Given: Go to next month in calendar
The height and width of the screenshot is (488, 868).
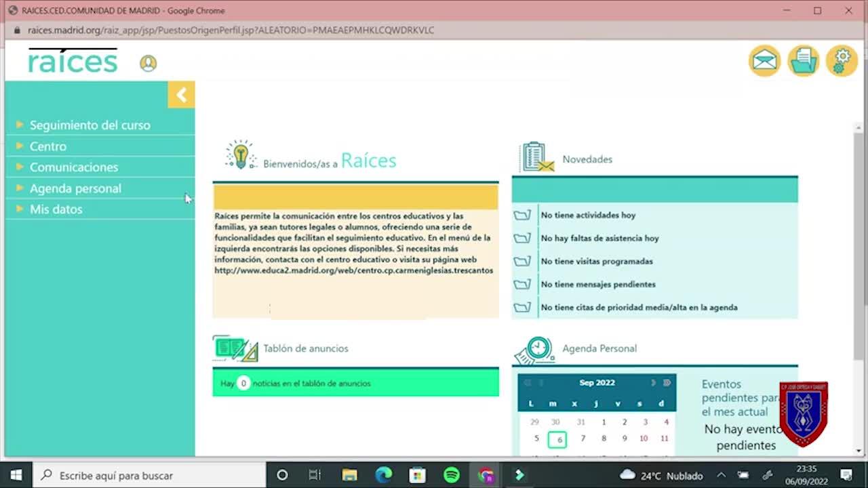Looking at the screenshot, I should pyautogui.click(x=653, y=383).
